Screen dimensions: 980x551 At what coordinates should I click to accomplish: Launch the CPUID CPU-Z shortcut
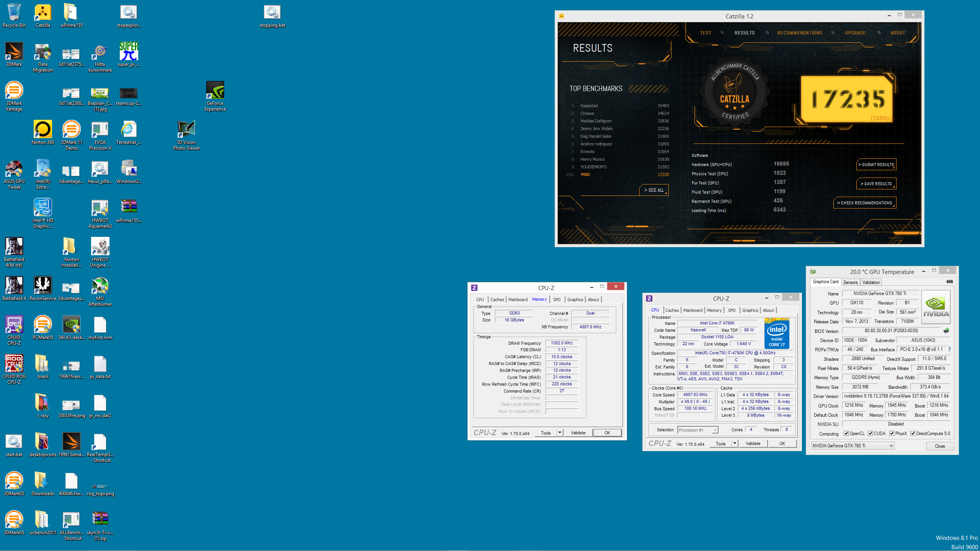pos(14,330)
